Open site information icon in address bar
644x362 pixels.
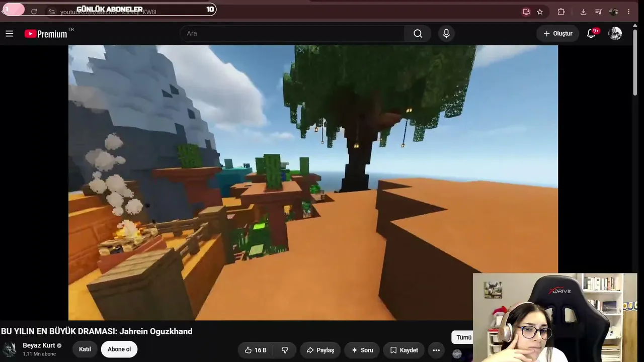pos(51,11)
